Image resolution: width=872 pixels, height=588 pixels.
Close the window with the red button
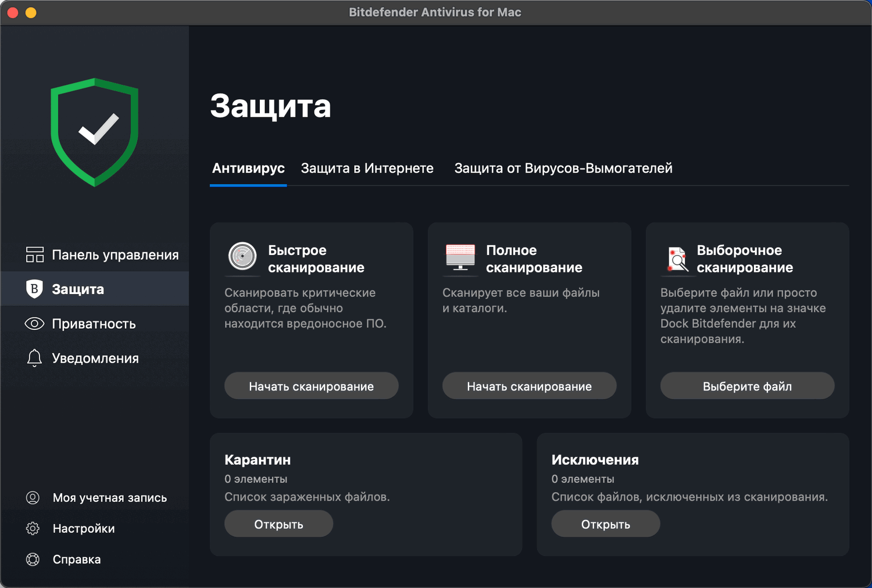coord(13,12)
